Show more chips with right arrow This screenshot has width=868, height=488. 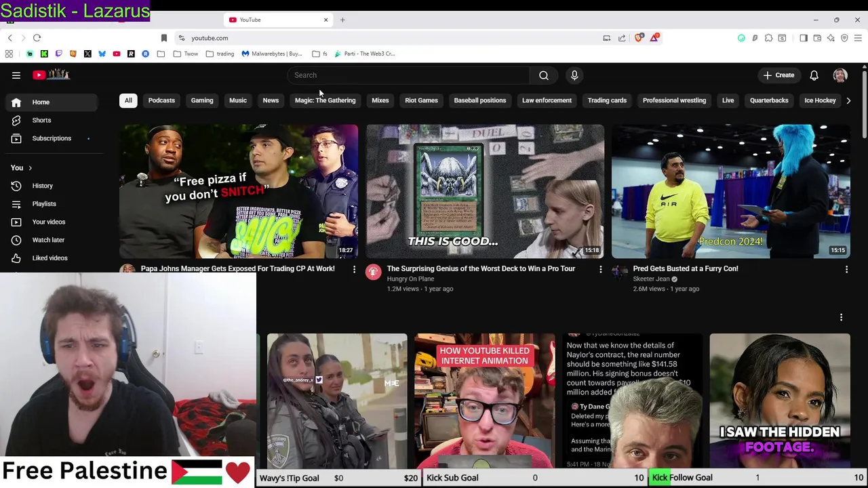(848, 100)
